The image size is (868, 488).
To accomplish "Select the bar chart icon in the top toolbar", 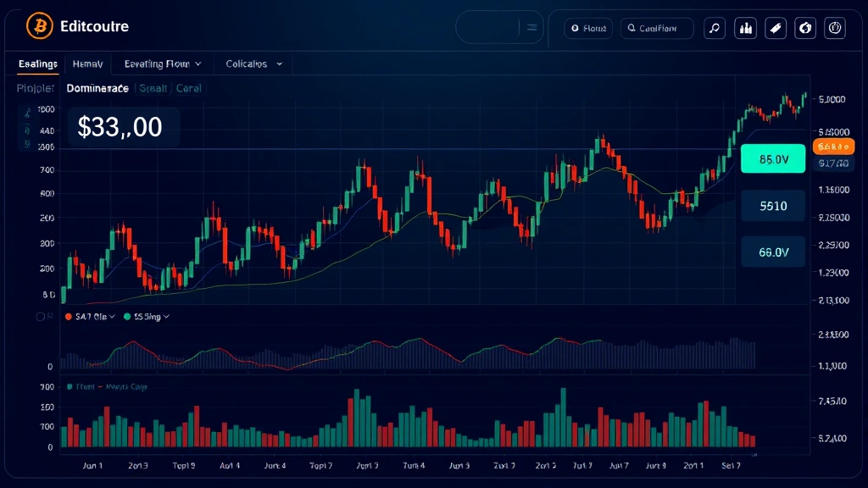I will pyautogui.click(x=745, y=27).
